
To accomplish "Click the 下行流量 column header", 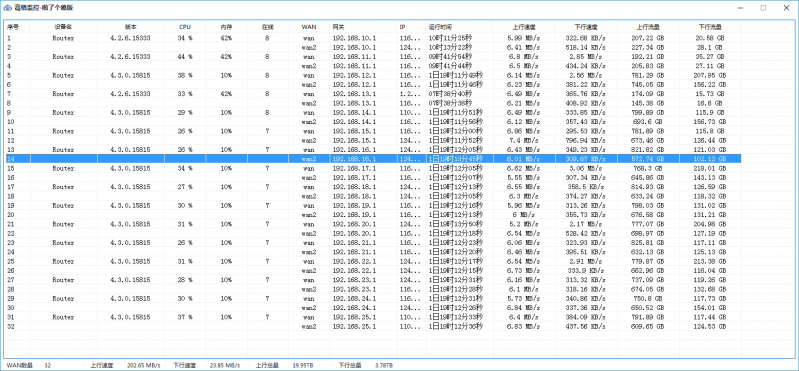I will 710,27.
